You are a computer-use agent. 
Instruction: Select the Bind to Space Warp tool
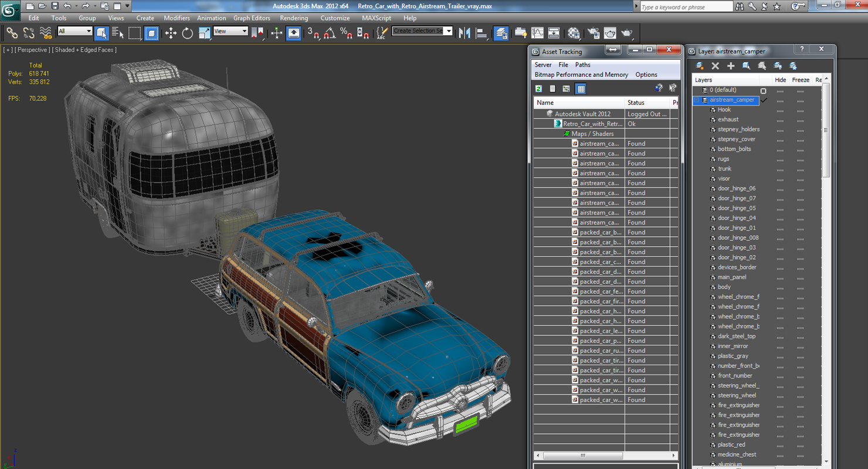click(x=46, y=33)
